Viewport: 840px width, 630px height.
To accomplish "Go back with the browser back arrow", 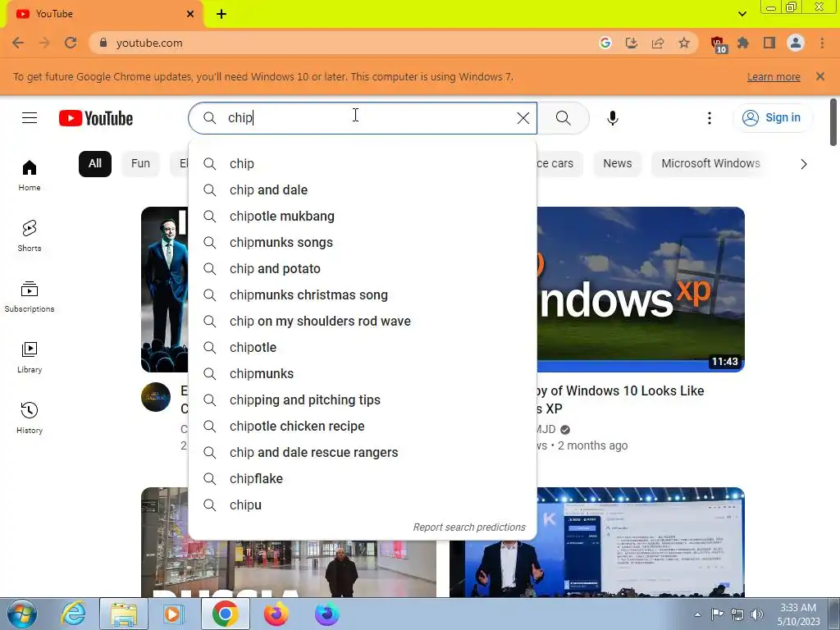I will pyautogui.click(x=18, y=43).
